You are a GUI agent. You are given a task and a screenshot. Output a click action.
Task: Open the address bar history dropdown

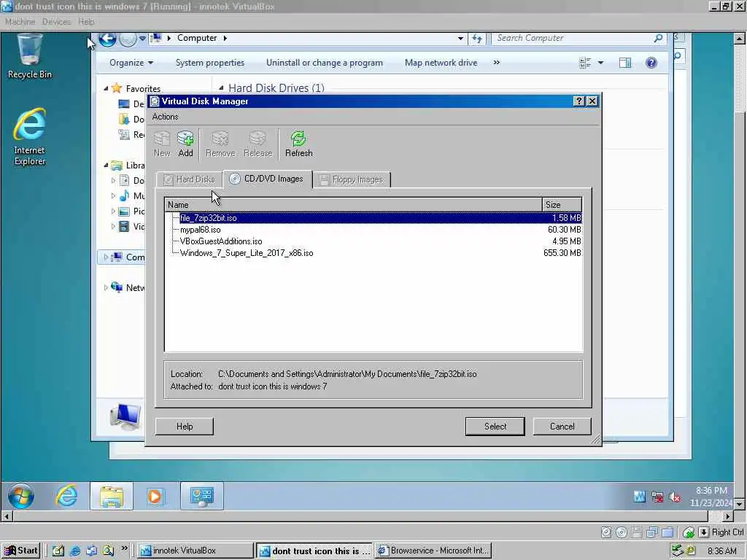pyautogui.click(x=460, y=39)
